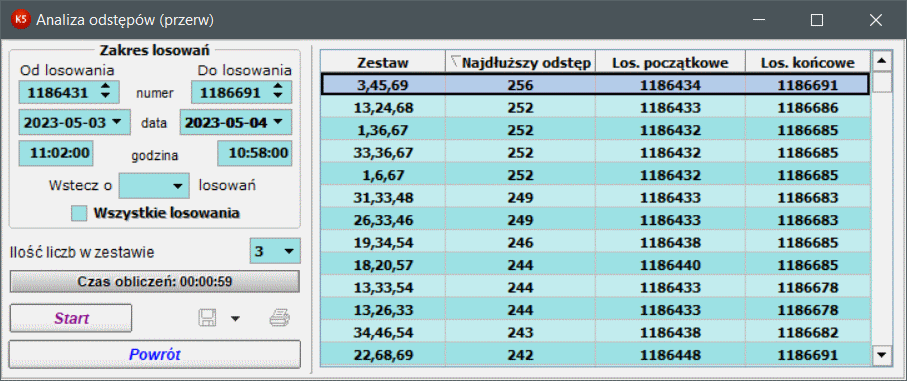Click the K5 application icon in title bar

(21, 20)
